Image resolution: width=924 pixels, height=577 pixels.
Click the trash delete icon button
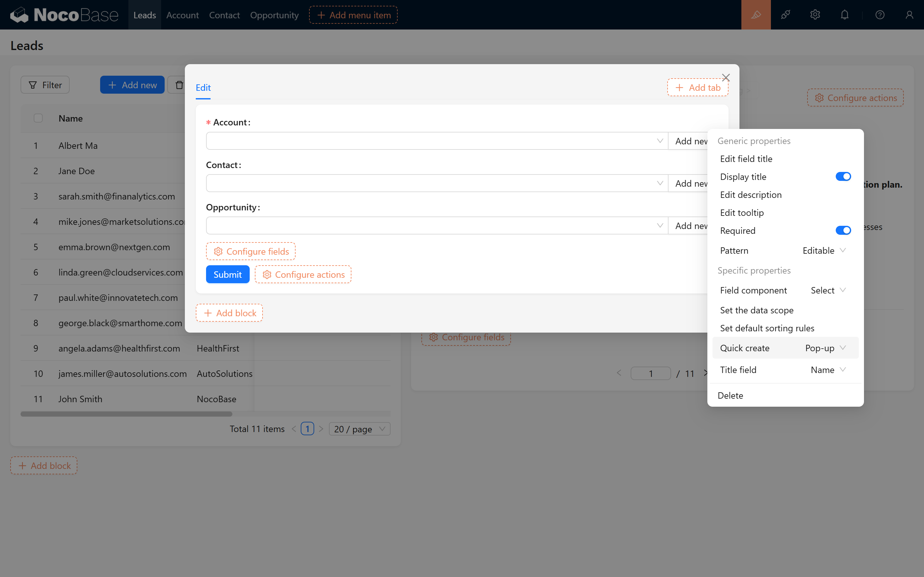tap(179, 85)
